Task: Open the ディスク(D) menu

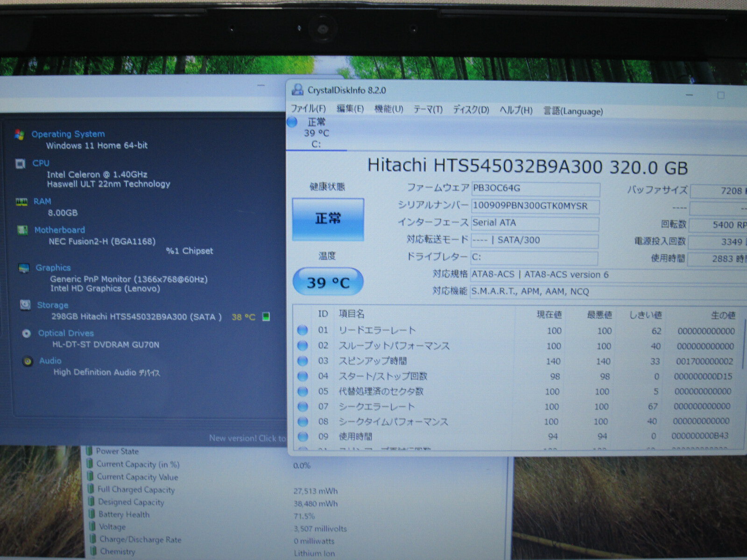Action: pos(471,110)
